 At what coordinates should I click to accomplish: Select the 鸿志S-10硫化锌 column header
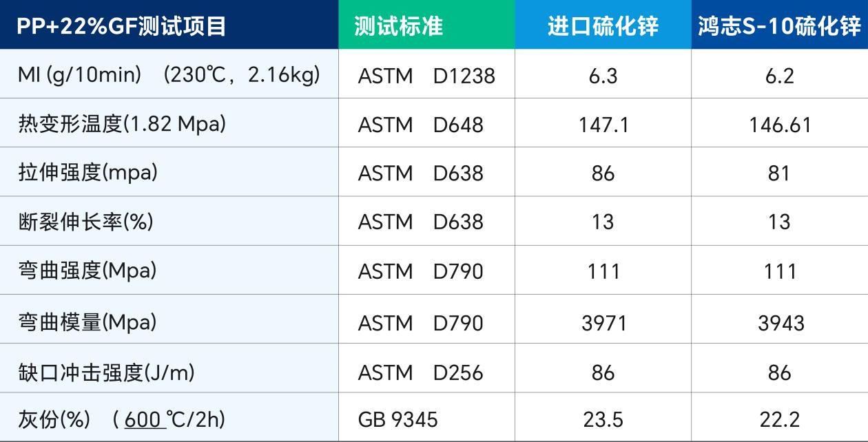(779, 26)
